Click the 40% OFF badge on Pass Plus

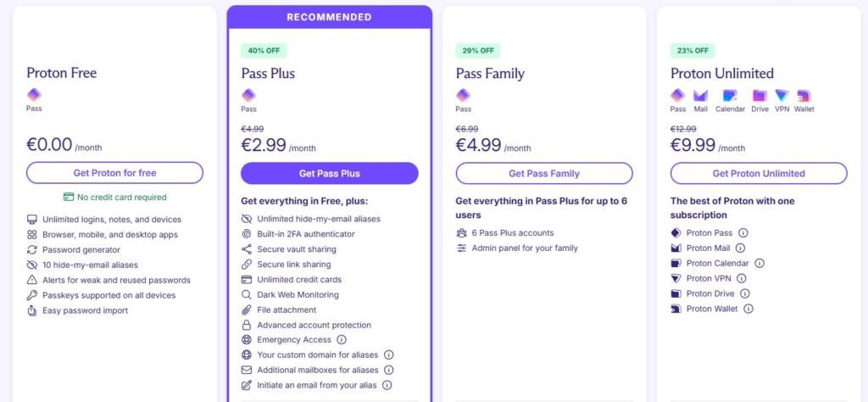click(x=264, y=50)
